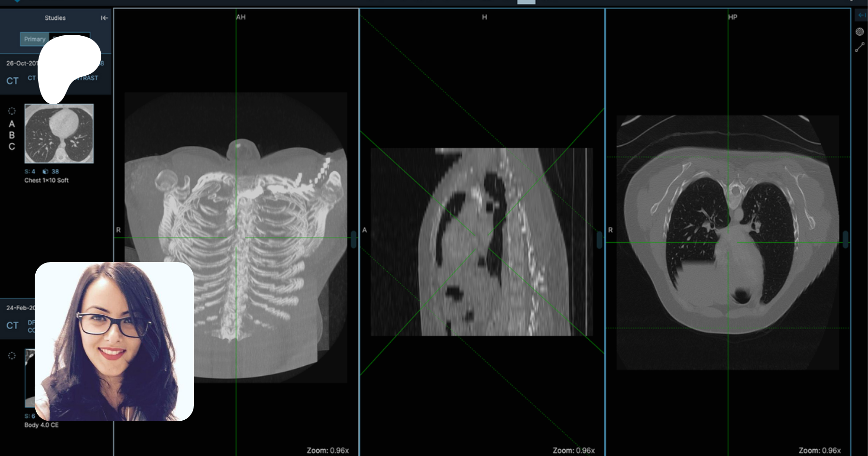
Task: Select the 26-Oct CT study header
Action: coord(19,72)
